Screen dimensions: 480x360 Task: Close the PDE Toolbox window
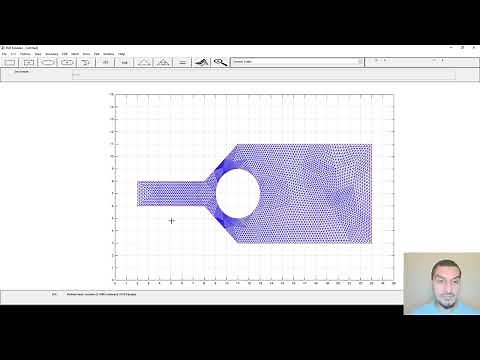click(x=474, y=48)
